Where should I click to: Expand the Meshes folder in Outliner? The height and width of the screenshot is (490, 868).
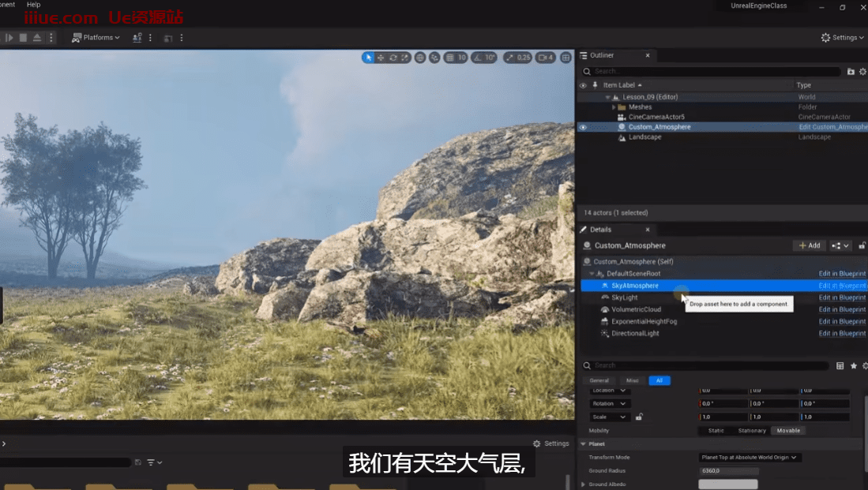point(614,107)
